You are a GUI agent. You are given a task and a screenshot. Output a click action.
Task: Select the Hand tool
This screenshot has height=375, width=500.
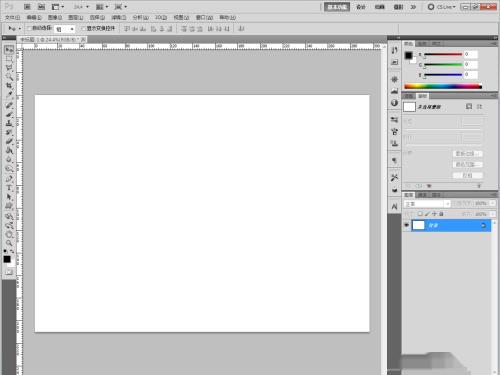(x=9, y=234)
